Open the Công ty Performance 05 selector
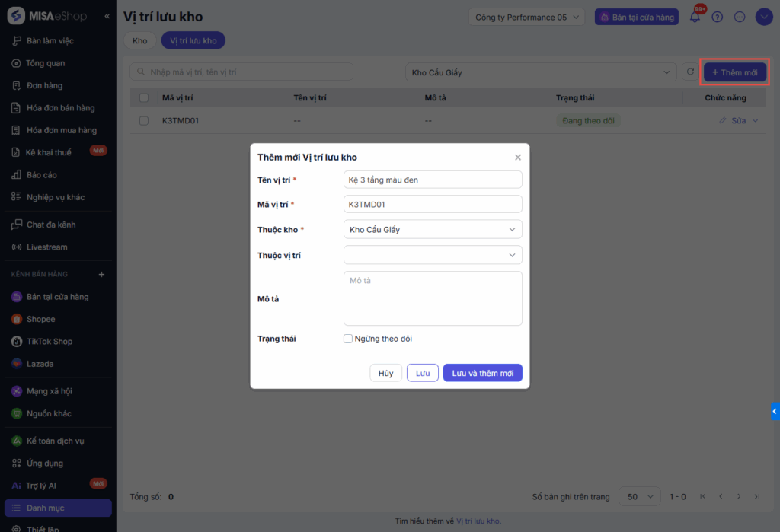780x532 pixels. 526,17
